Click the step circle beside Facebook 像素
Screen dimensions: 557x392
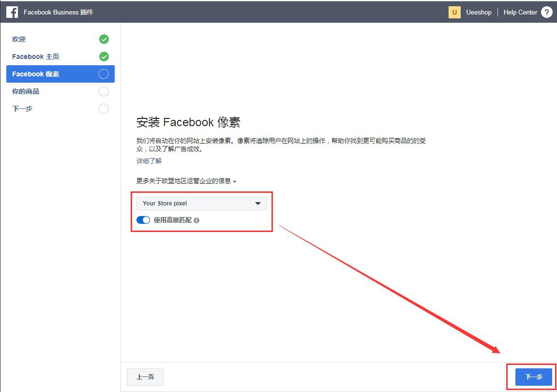pos(104,74)
